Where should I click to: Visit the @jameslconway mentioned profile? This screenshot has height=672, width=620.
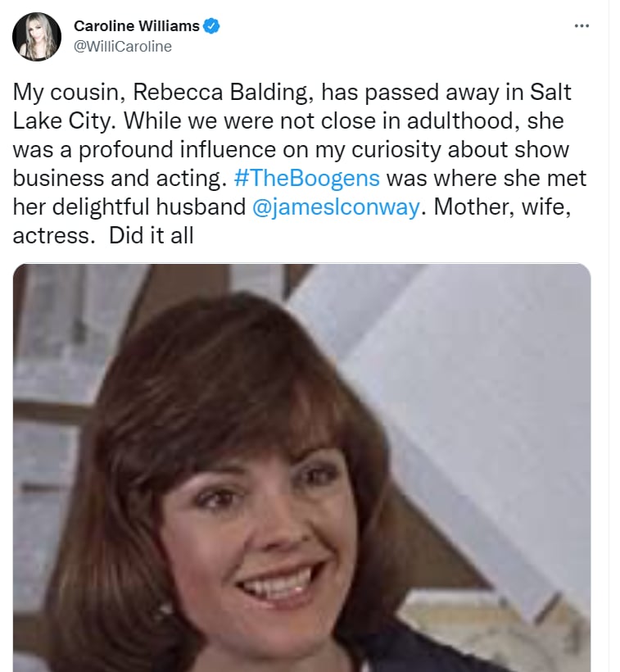pyautogui.click(x=337, y=207)
